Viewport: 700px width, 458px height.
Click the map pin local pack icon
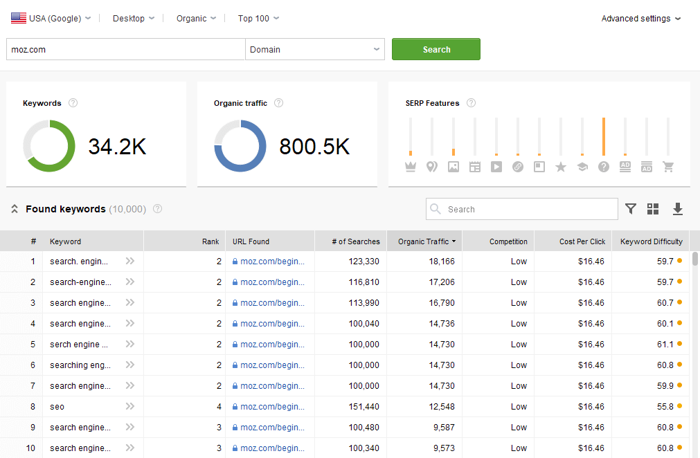[432, 167]
